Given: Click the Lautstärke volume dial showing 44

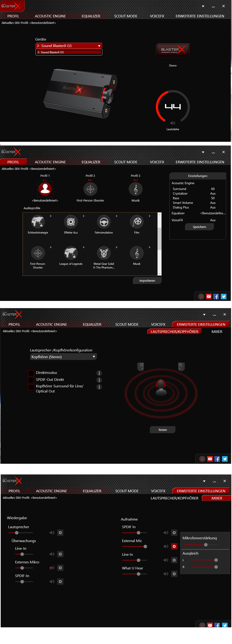Looking at the screenshot, I should [x=173, y=107].
